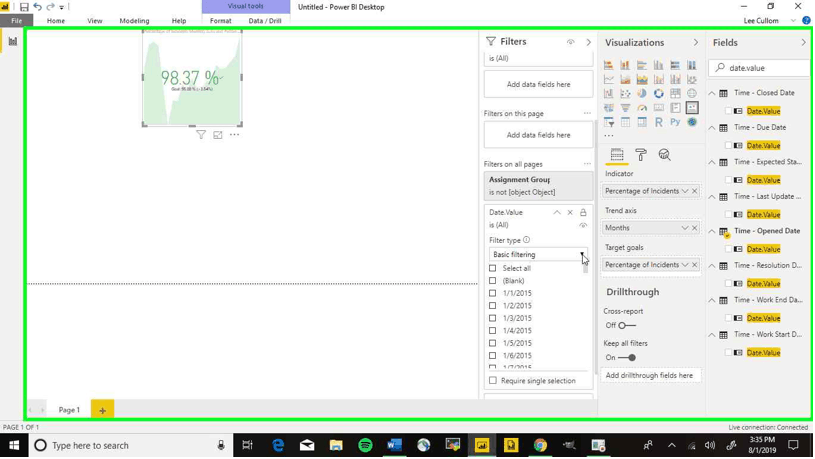Choose the pie chart visualization
Viewport: 815px width, 459px height.
pyautogui.click(x=642, y=94)
